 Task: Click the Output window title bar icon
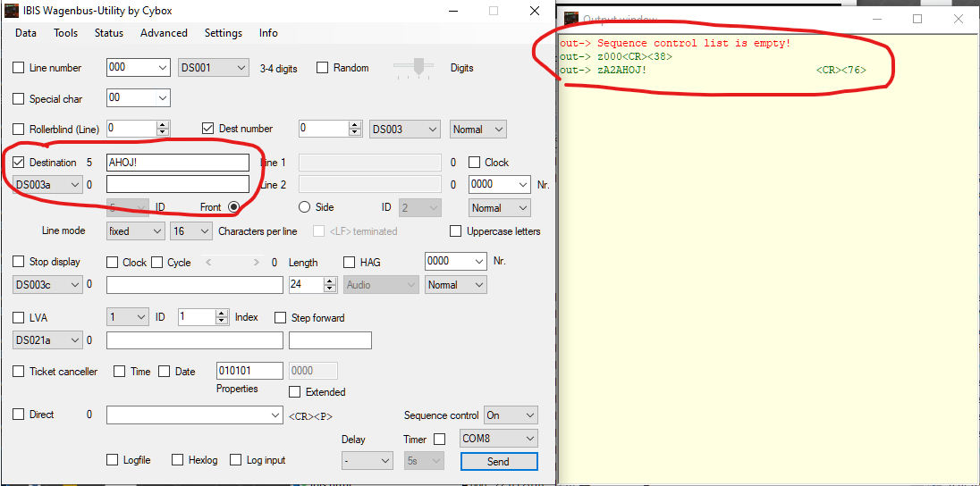point(570,19)
